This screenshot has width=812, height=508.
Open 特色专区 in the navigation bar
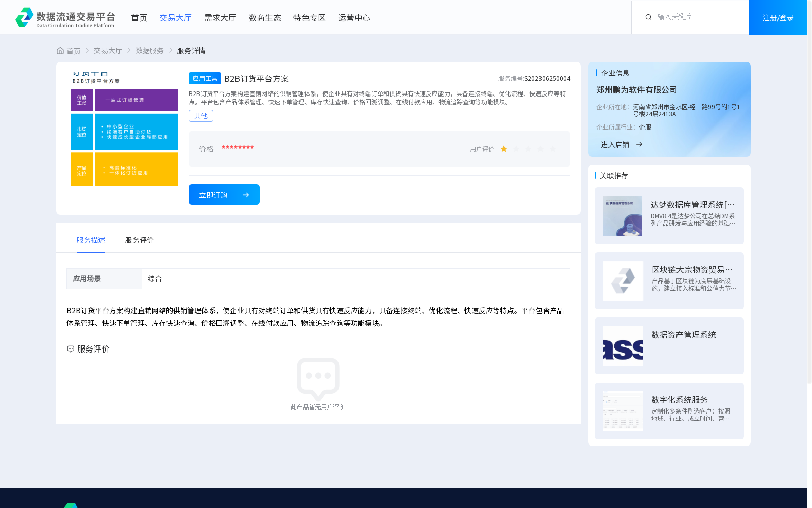(310, 18)
